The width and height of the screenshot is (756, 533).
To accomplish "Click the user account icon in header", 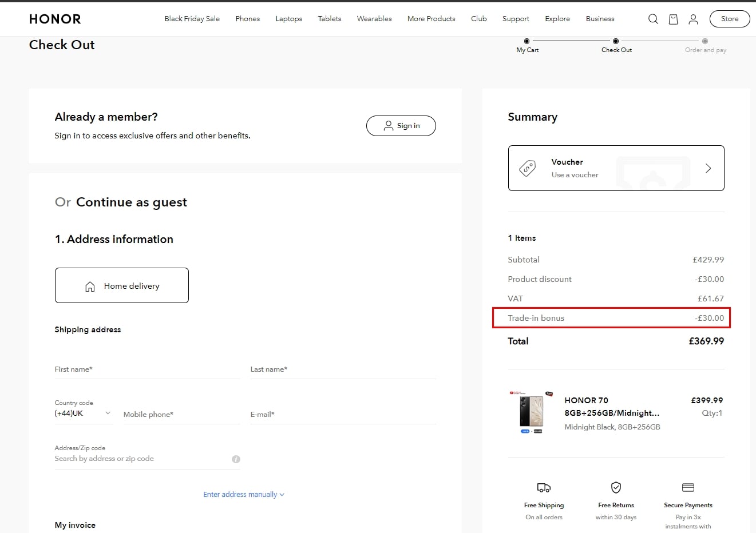I will (x=693, y=19).
